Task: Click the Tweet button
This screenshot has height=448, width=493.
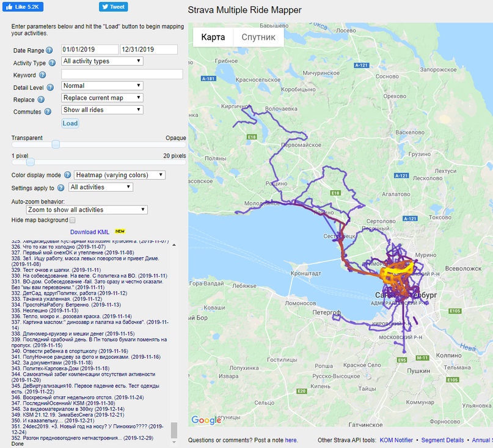Action: point(113,7)
